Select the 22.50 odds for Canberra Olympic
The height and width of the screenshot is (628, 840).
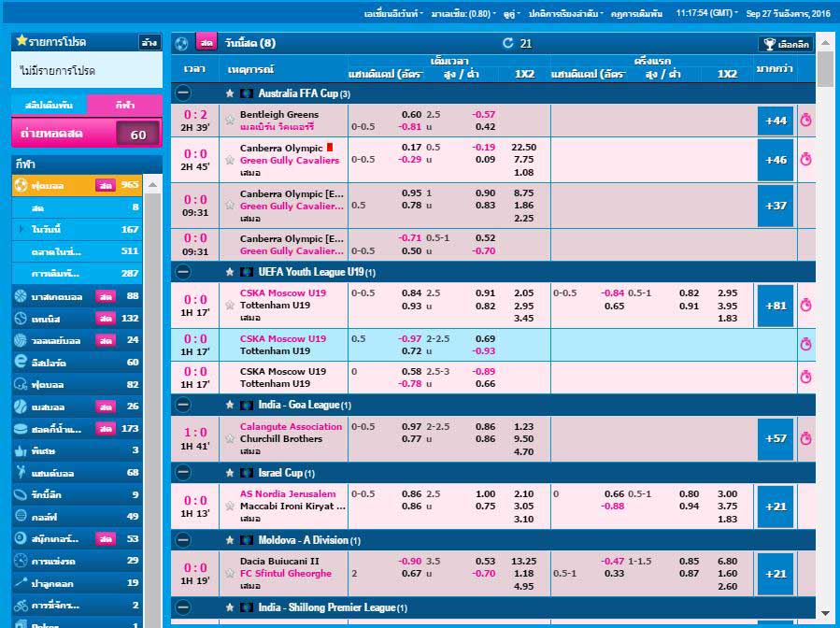tap(524, 147)
